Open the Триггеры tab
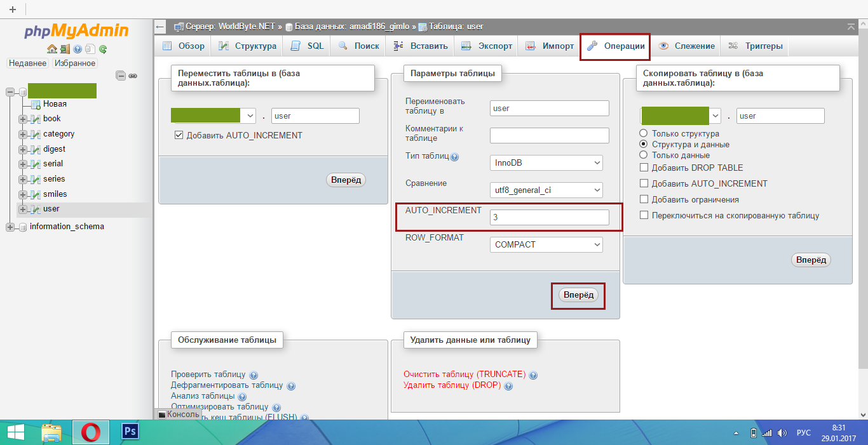 coord(756,46)
